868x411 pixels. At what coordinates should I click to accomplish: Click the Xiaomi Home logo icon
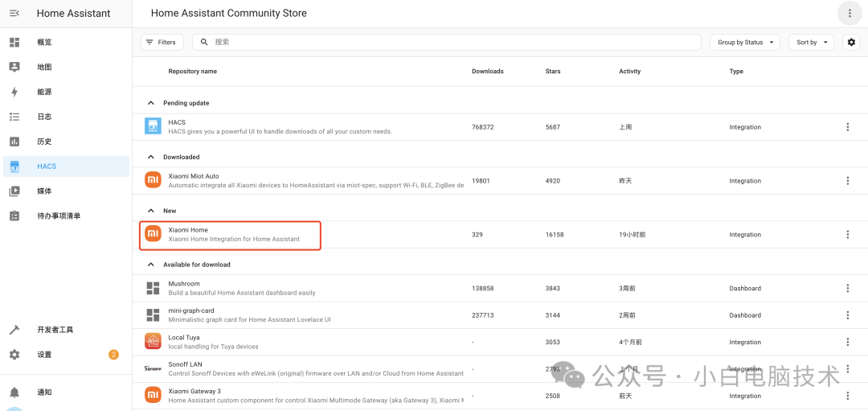point(153,234)
